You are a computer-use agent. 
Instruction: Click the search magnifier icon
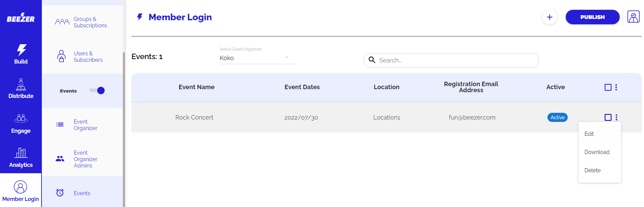(x=372, y=60)
